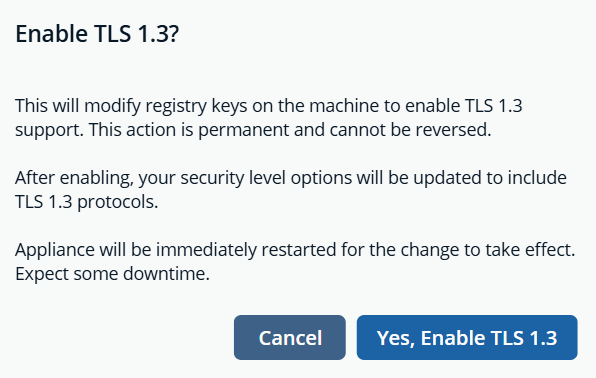Click the line 'TLS 1.3 protocols.'
596x378 pixels.
point(87,202)
